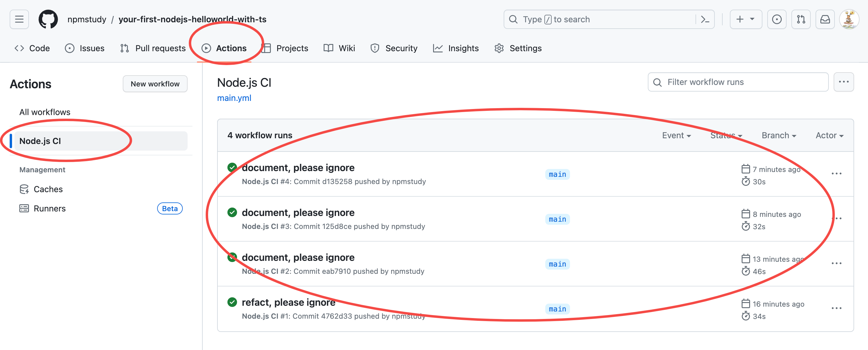Screen dimensions: 868x350
Task: Select All workflows in sidebar
Action: [45, 112]
